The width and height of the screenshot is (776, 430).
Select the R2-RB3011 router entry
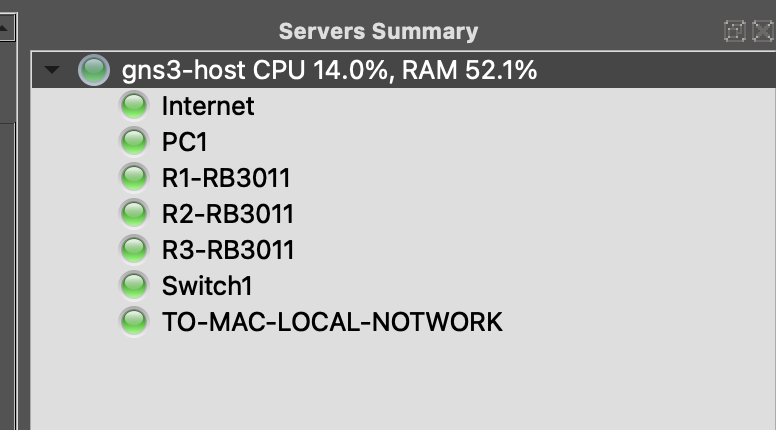pos(228,214)
